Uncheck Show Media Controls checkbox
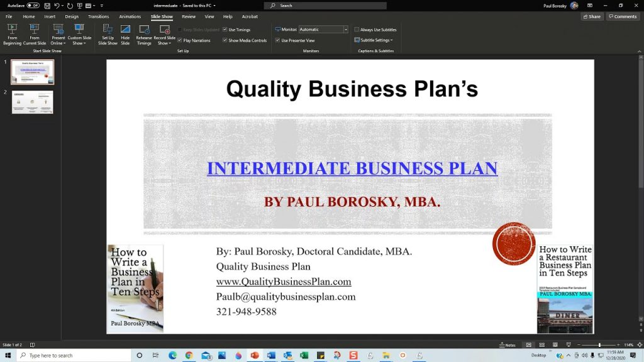644x362 pixels. pos(225,40)
